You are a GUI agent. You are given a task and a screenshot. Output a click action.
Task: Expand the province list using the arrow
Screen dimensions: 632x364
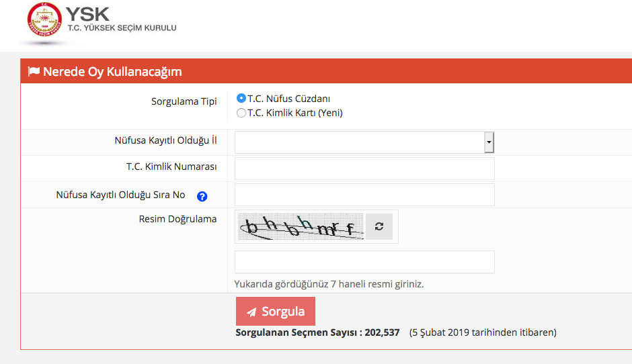click(489, 142)
